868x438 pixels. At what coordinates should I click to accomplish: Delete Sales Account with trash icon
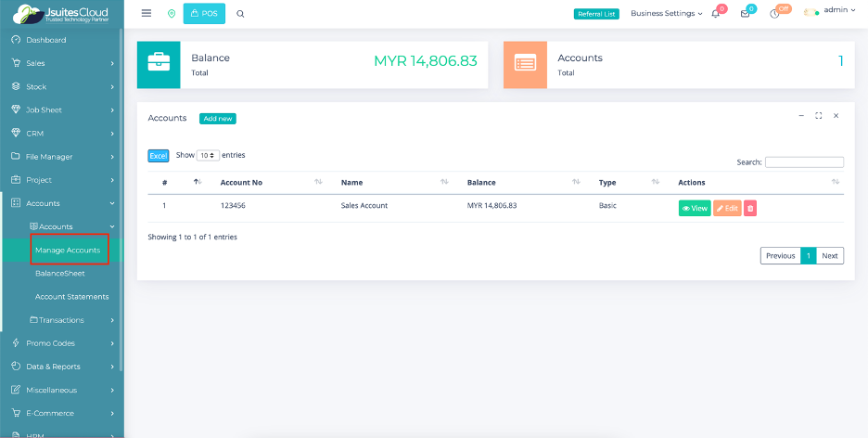click(750, 208)
